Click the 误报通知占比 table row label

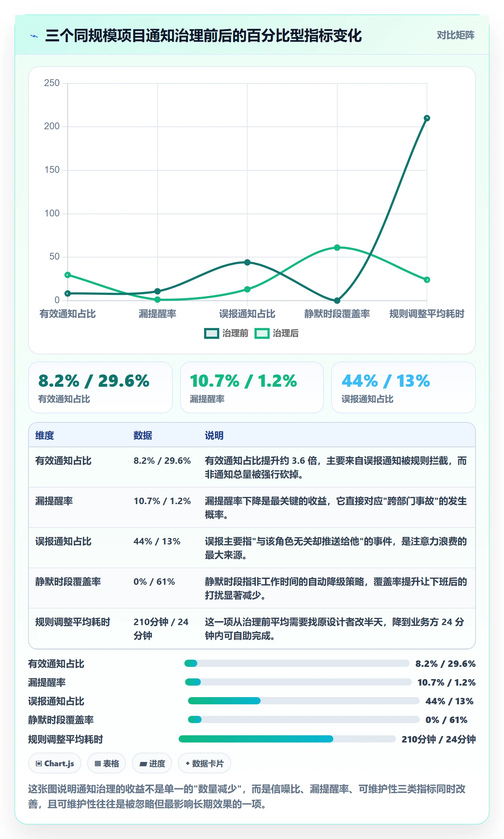(x=63, y=541)
